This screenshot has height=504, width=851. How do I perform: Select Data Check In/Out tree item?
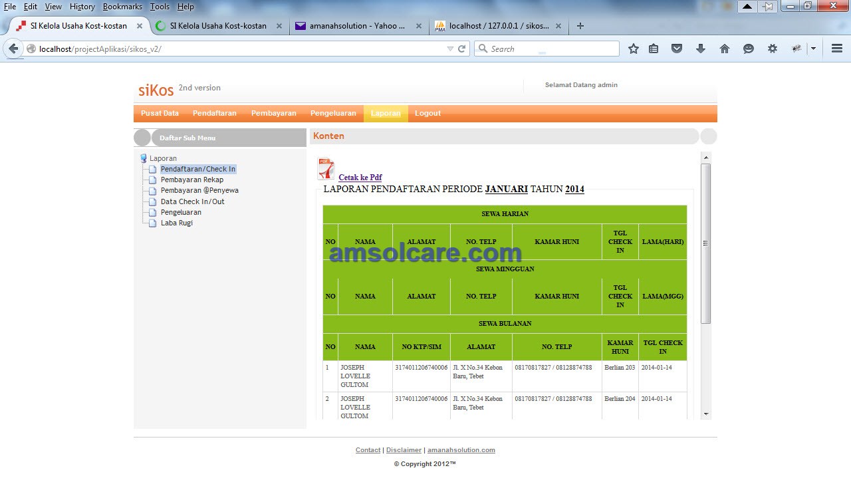click(192, 201)
